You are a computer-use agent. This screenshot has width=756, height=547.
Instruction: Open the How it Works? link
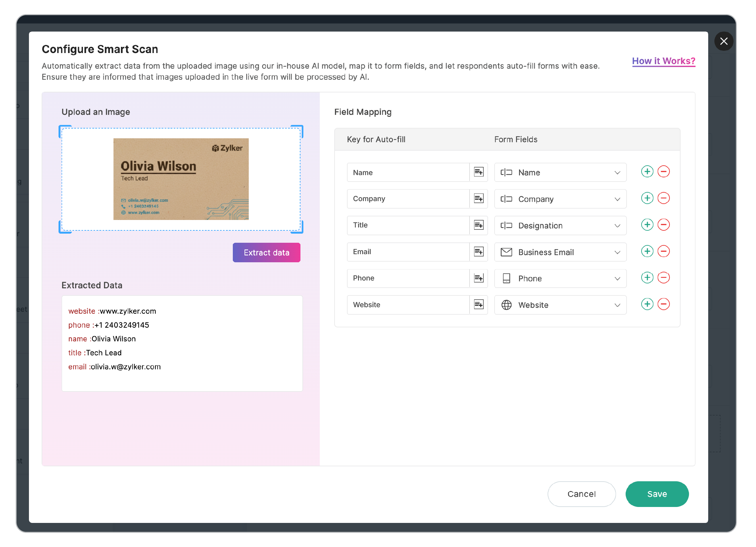663,61
